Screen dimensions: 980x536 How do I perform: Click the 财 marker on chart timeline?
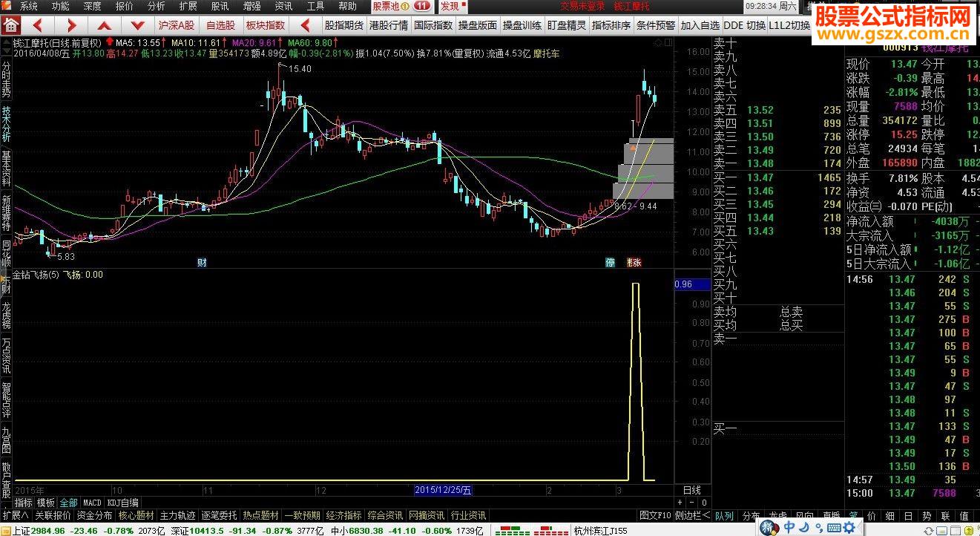[x=201, y=262]
